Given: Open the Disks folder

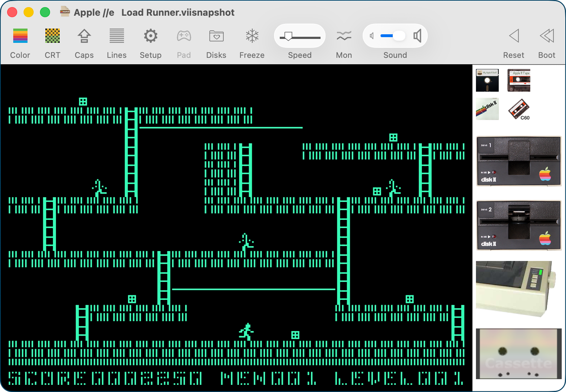Looking at the screenshot, I should point(216,36).
